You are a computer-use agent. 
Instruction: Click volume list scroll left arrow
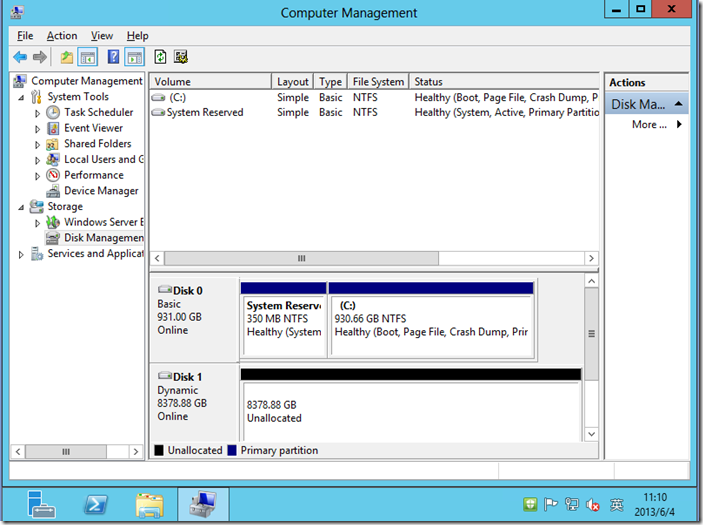click(157, 258)
